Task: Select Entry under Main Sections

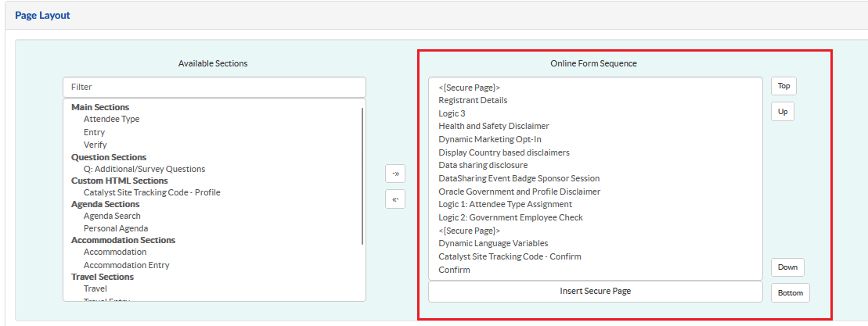Action: click(94, 132)
